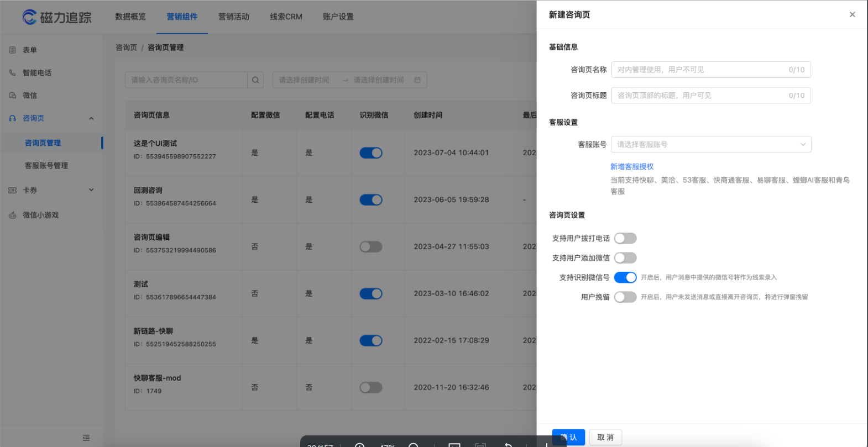The image size is (868, 447).
Task: Focus the 咨询页名称 input field
Action: click(x=711, y=70)
